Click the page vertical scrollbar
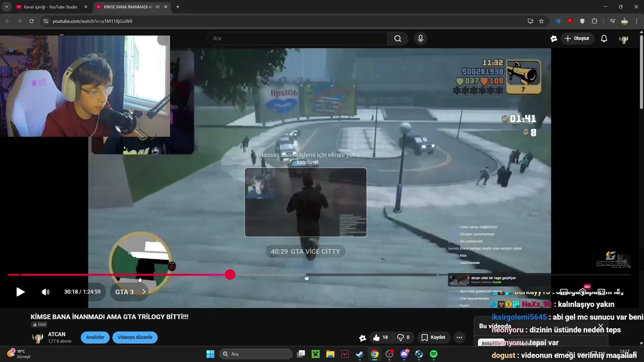This screenshot has width=644, height=362. (x=641, y=70)
